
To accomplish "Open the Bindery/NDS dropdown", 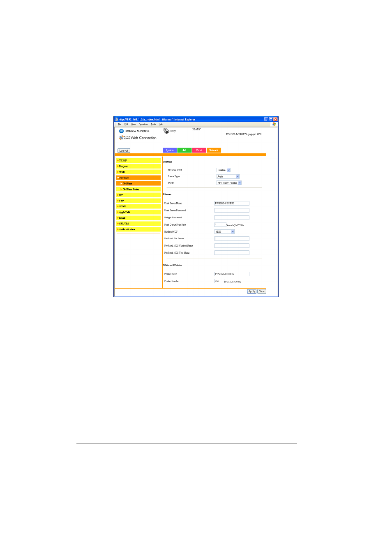I will (224, 232).
